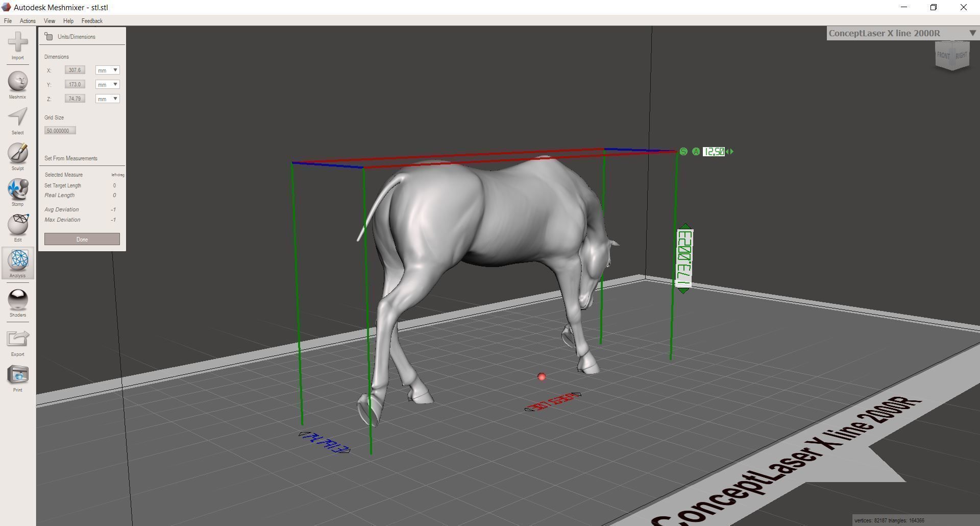980x526 pixels.
Task: Click the Set Target Length value
Action: (114, 185)
